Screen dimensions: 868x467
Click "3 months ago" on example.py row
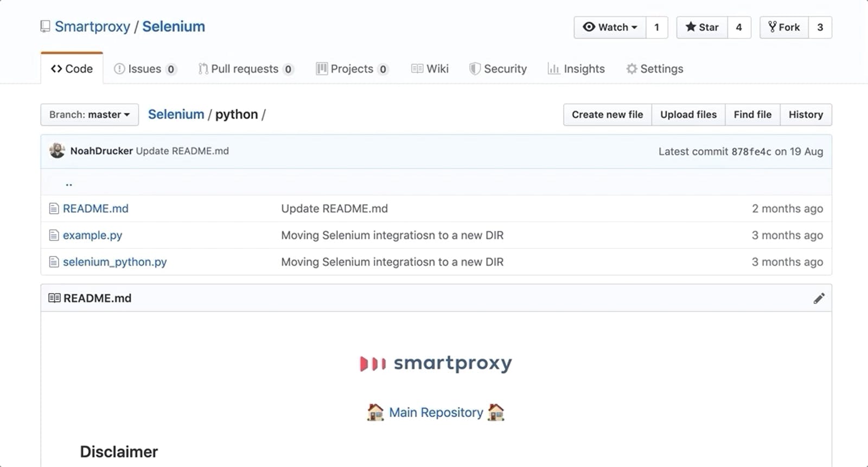(x=787, y=235)
